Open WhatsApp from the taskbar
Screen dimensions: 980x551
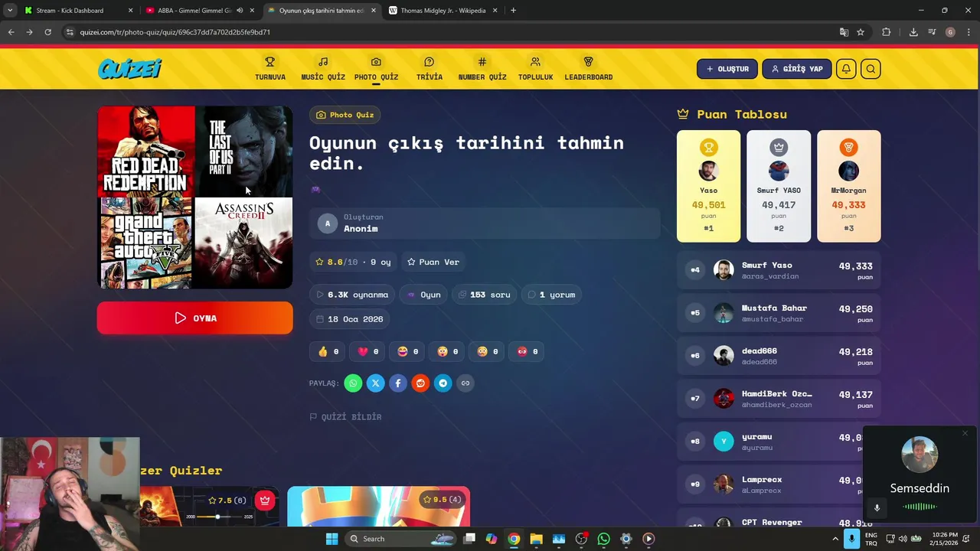(603, 539)
